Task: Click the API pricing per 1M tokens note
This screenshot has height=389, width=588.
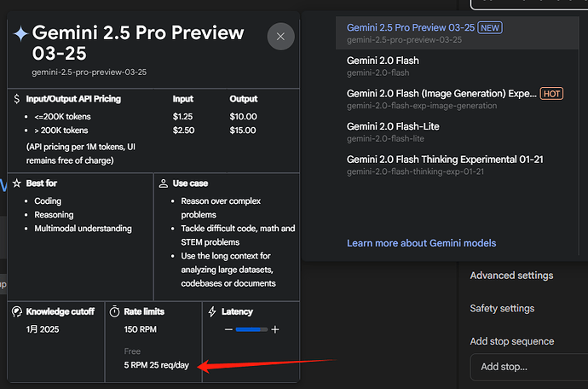Action: coord(81,154)
